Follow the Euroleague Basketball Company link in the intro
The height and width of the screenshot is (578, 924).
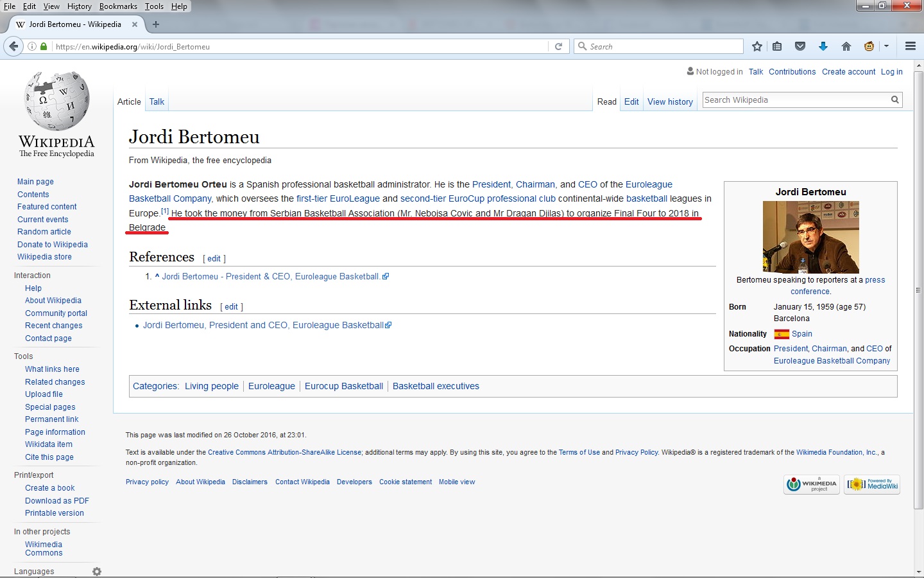click(401, 191)
